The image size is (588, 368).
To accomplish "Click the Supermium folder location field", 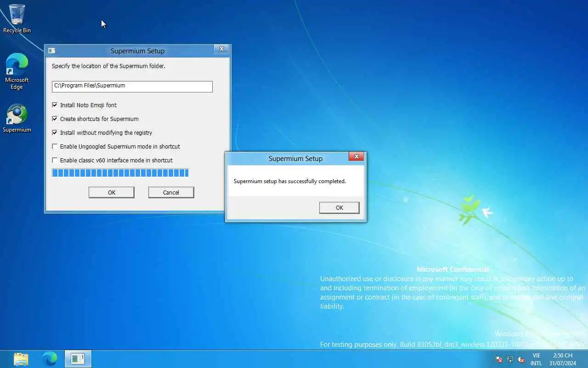I will pos(132,86).
